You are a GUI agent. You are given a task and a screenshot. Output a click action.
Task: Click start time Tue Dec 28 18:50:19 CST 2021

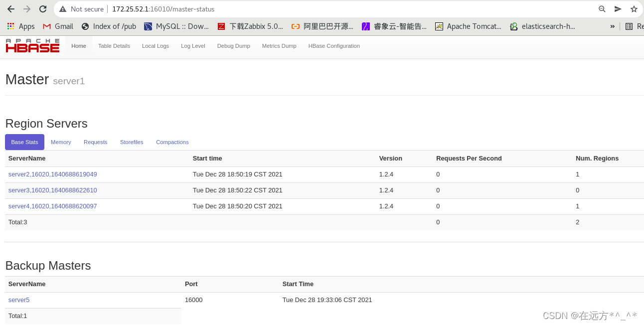click(238, 174)
